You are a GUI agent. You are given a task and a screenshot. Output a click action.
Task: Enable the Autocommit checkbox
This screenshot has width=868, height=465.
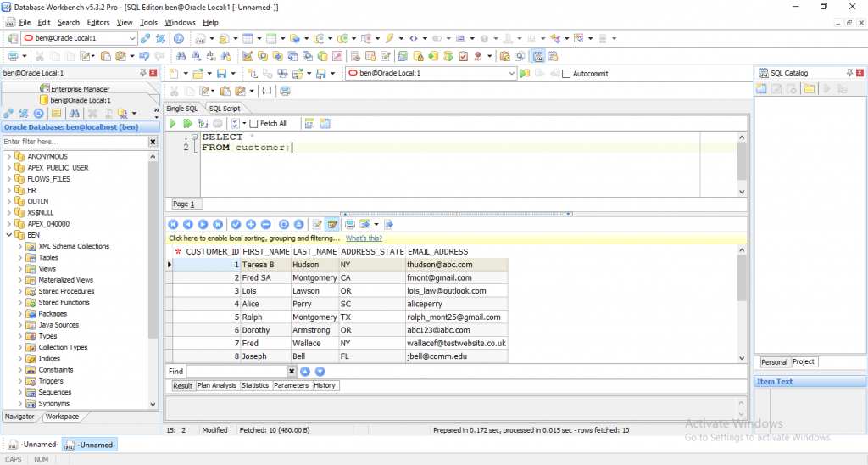(567, 74)
